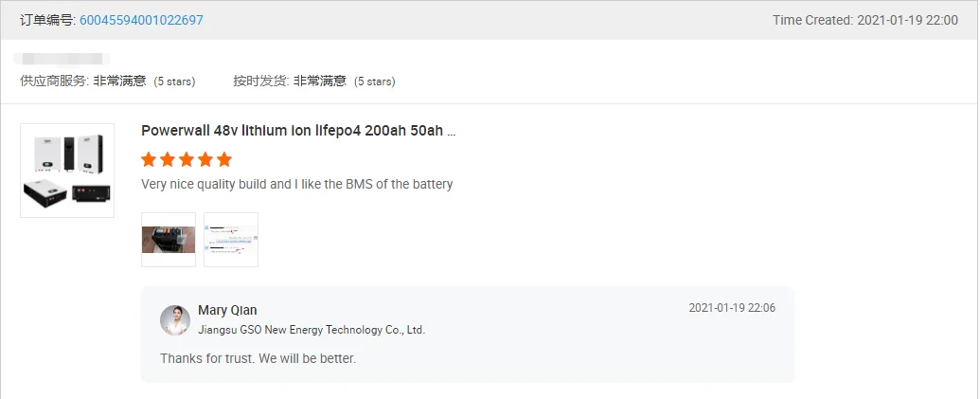This screenshot has height=399, width=980.
Task: Click the fifth orange rating star
Action: 224,159
